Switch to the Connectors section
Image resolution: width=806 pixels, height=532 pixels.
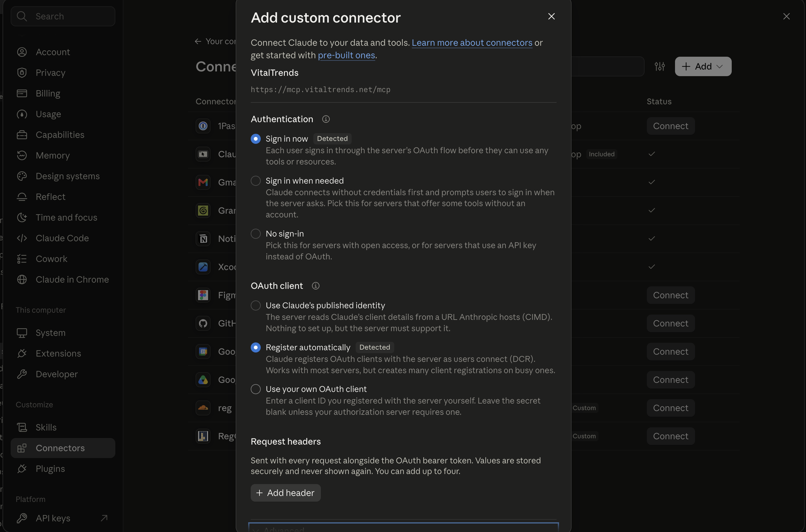[x=63, y=448]
